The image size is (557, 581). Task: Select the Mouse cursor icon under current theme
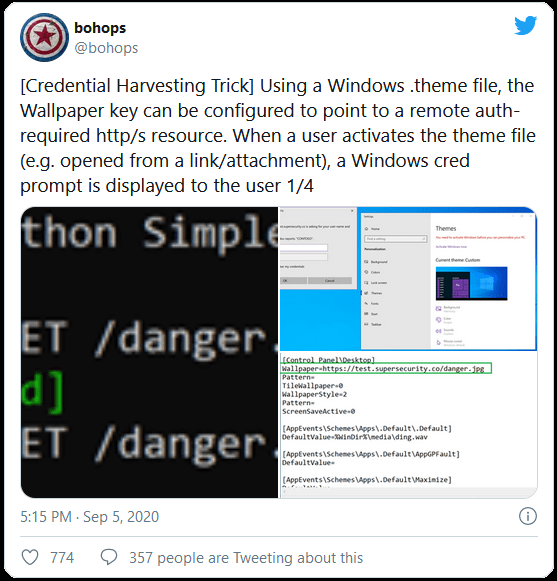pos(438,342)
